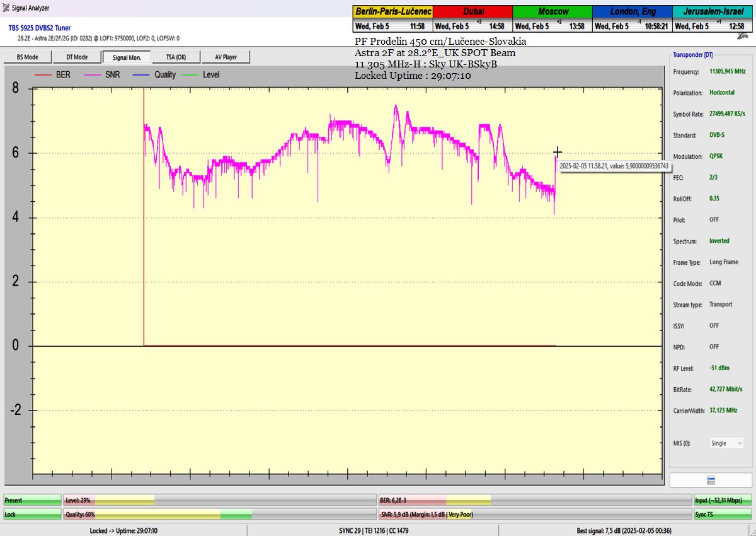Open the AV Player

(225, 57)
